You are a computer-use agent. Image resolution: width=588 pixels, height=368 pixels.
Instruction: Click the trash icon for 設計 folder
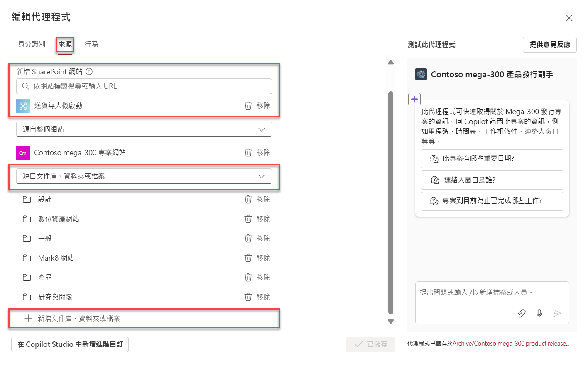(x=248, y=199)
